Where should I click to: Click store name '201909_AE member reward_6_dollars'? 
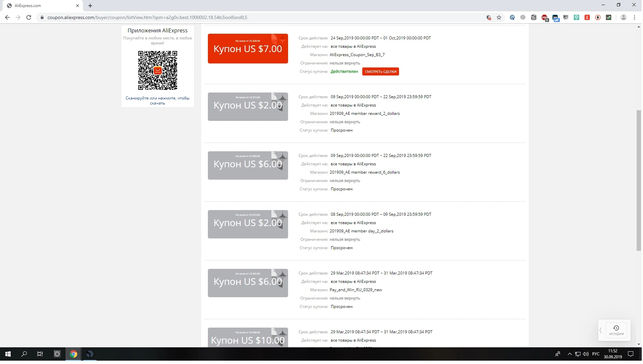(x=365, y=172)
